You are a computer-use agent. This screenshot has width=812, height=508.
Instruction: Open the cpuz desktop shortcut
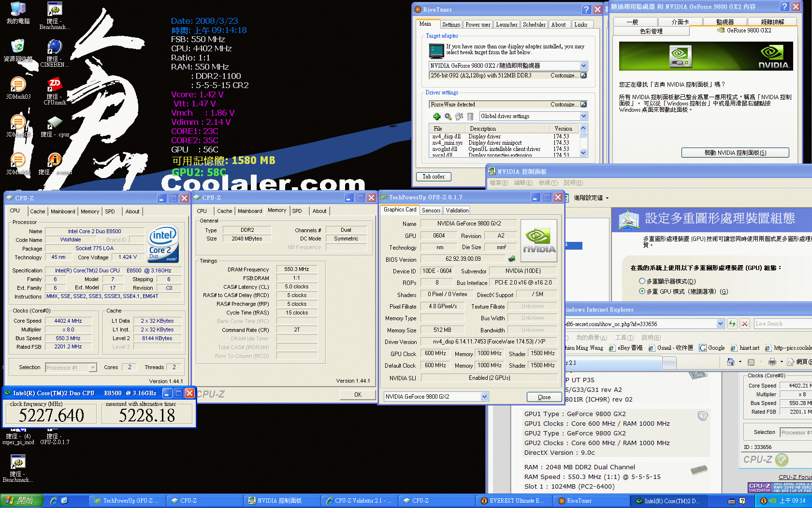point(54,126)
